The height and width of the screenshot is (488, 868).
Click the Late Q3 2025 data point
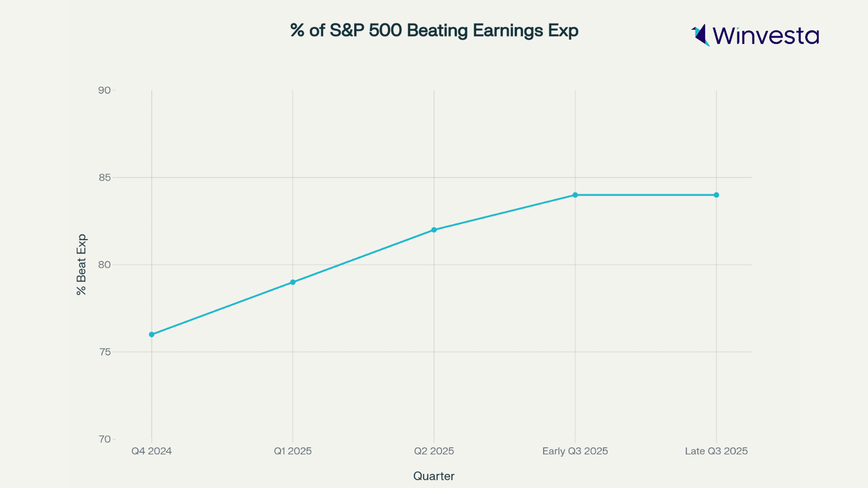point(716,195)
